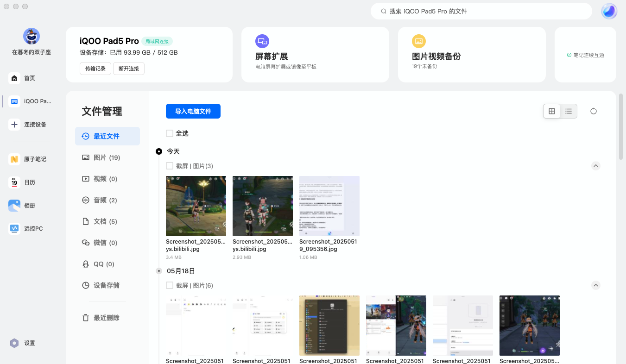This screenshot has width=626, height=364.
Task: Collapse the 05月18日 group
Action: tap(596, 285)
